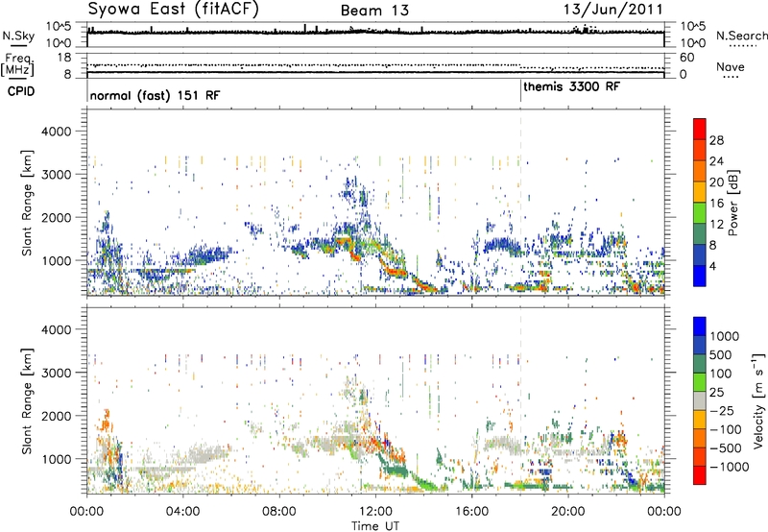Click the dashed CPID change marker in power panel

(520, 202)
